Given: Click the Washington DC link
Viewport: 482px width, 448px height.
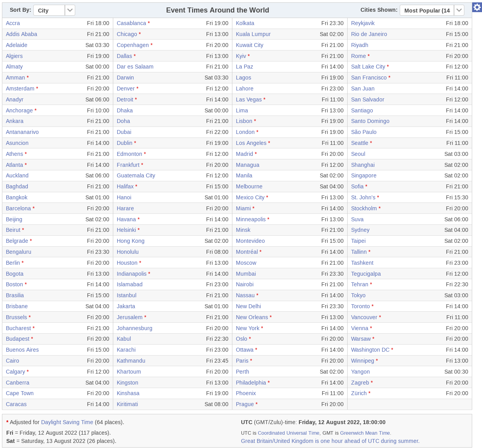Looking at the screenshot, I should tap(370, 350).
